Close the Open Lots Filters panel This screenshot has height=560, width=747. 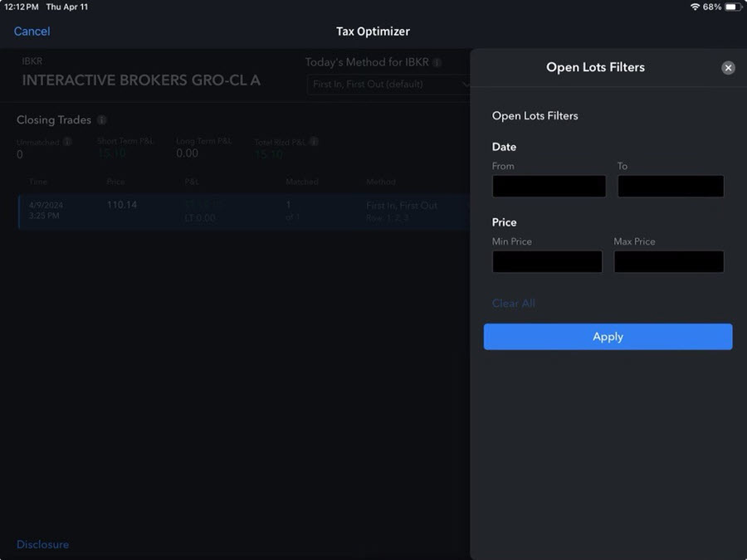tap(728, 67)
